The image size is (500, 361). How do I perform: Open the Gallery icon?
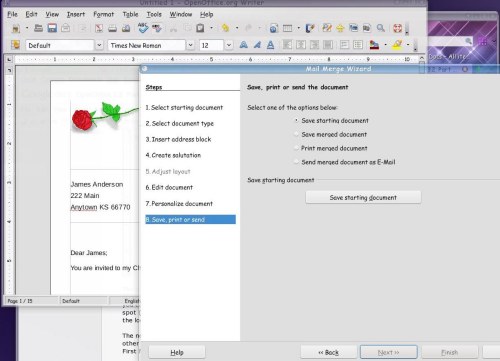pos(353,28)
